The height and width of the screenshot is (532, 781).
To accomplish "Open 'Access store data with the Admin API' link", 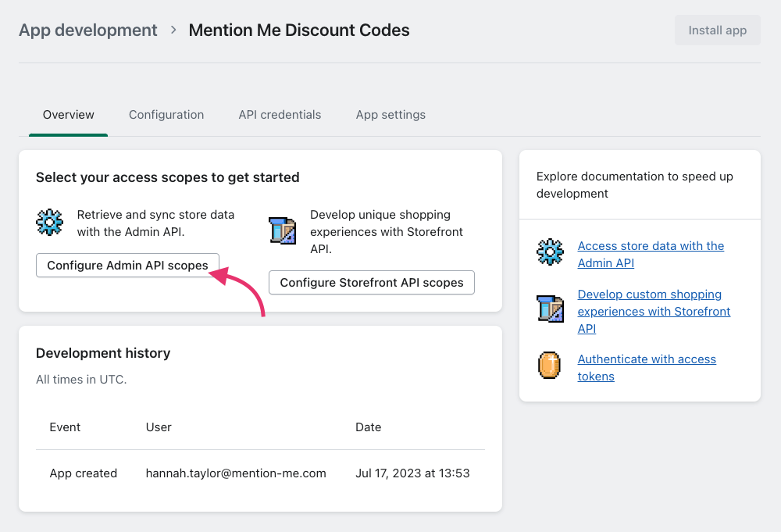I will (651, 254).
